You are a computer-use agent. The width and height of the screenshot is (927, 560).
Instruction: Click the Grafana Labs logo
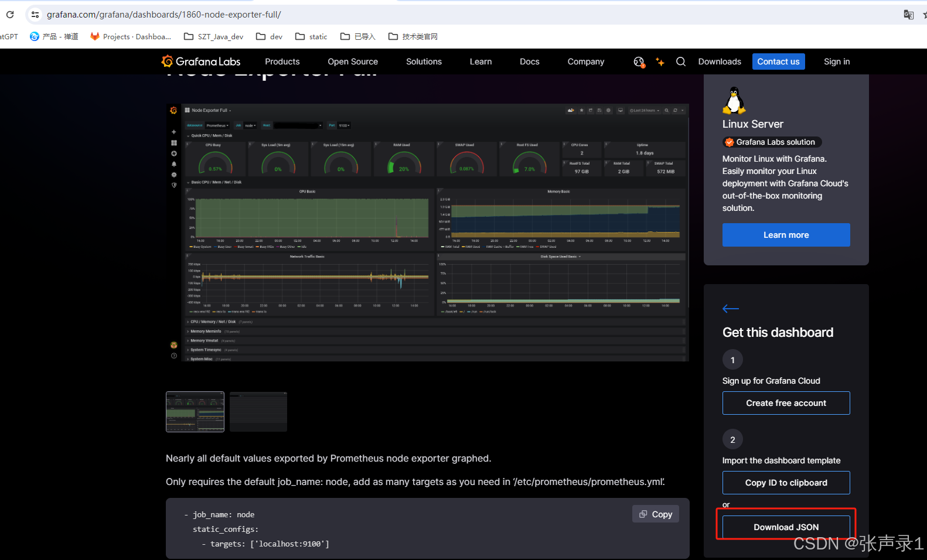coord(201,62)
